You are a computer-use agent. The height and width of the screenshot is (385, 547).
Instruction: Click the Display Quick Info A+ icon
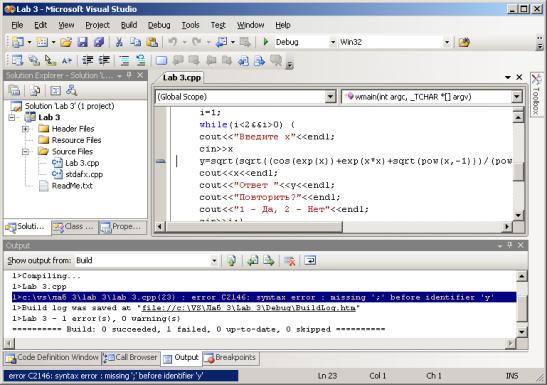click(67, 61)
